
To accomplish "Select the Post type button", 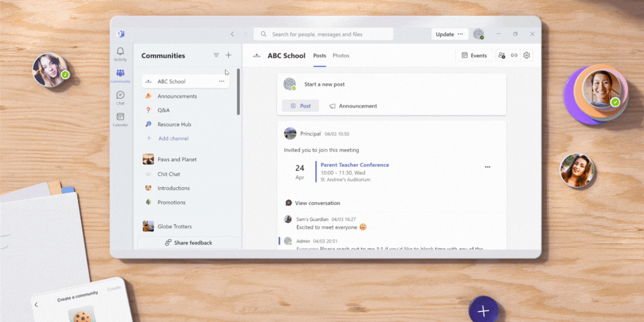I will pos(300,106).
